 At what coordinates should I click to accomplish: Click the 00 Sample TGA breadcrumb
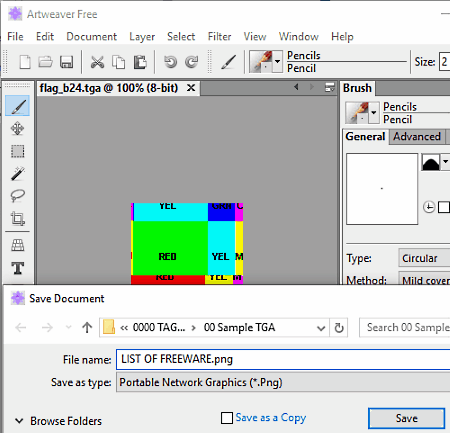[239, 327]
